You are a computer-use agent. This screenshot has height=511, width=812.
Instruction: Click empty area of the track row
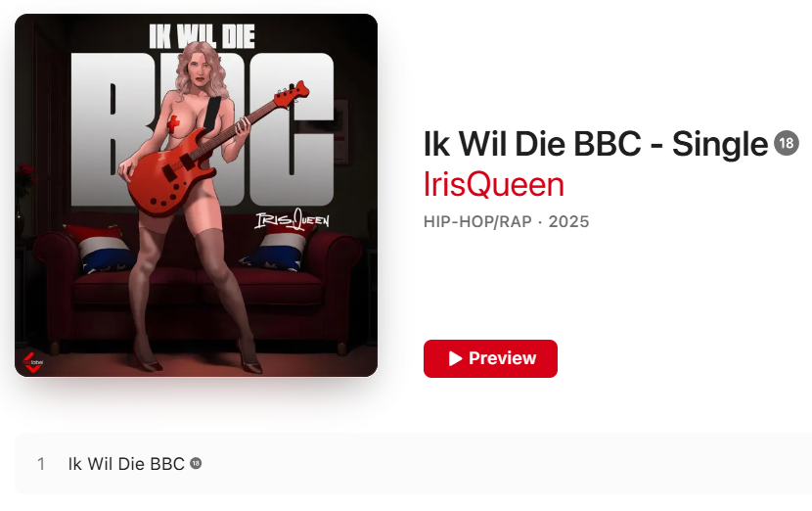(466, 464)
